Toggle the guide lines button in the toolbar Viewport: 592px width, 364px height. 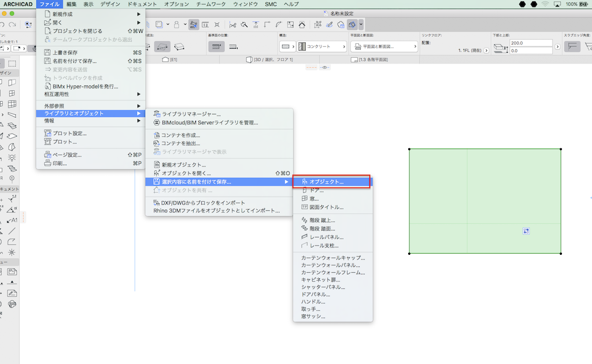[193, 25]
